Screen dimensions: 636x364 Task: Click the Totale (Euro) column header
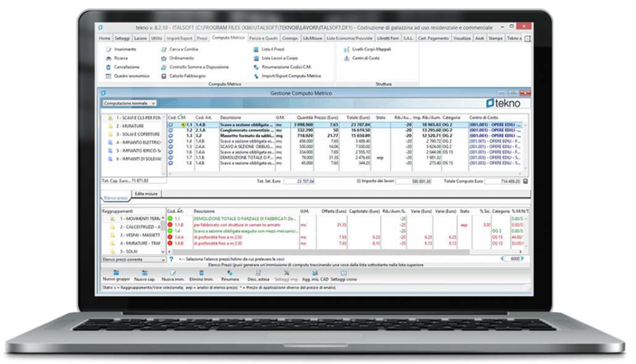[358, 118]
